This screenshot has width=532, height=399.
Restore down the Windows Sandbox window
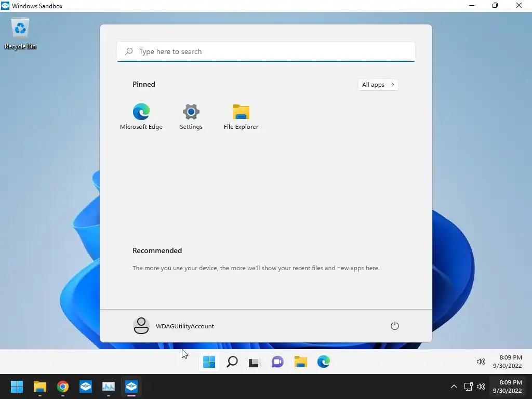coord(495,5)
